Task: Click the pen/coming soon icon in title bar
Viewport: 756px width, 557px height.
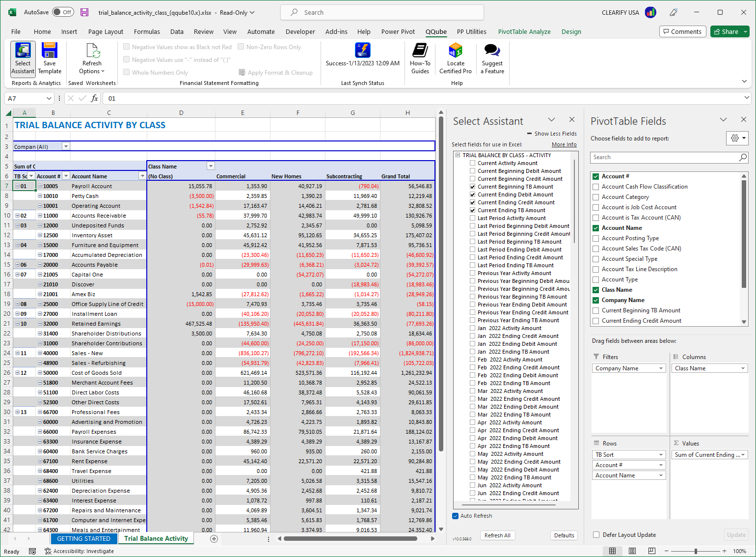Action: tap(674, 12)
